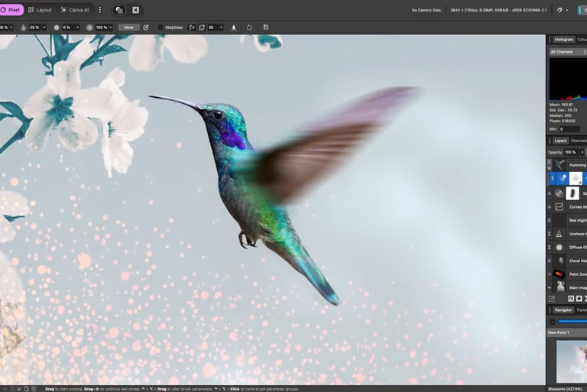Click the soft circle icon beside 100 %

(89, 28)
